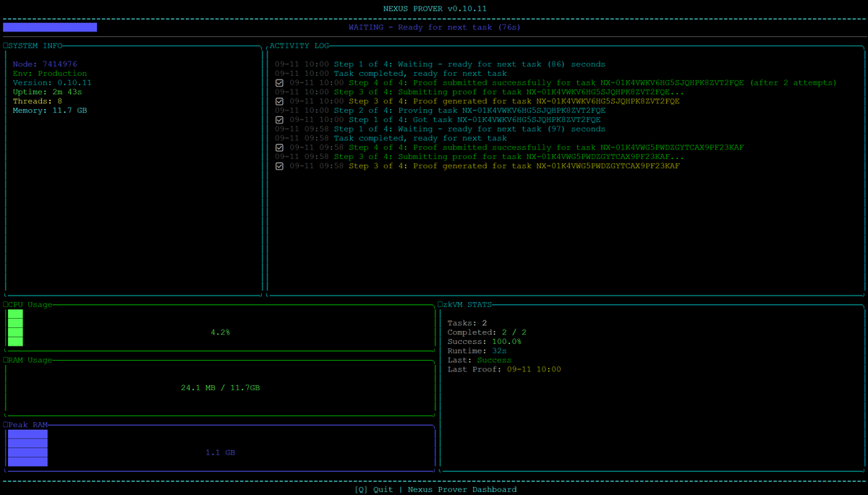Click the Version: 0.10.11 line

[x=52, y=83]
